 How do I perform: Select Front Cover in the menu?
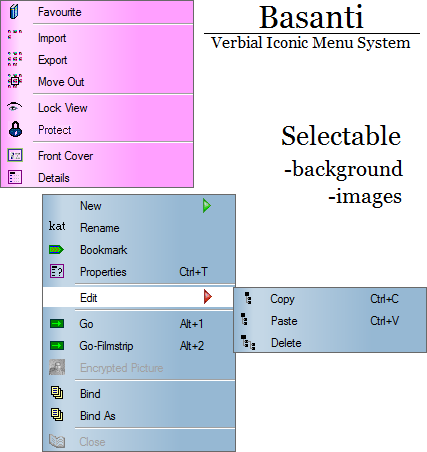coord(97,156)
